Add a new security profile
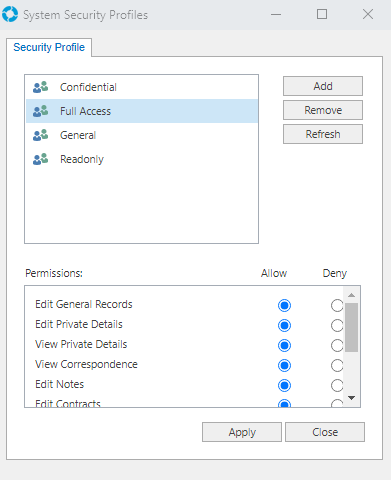Image resolution: width=391 pixels, height=480 pixels. [323, 86]
